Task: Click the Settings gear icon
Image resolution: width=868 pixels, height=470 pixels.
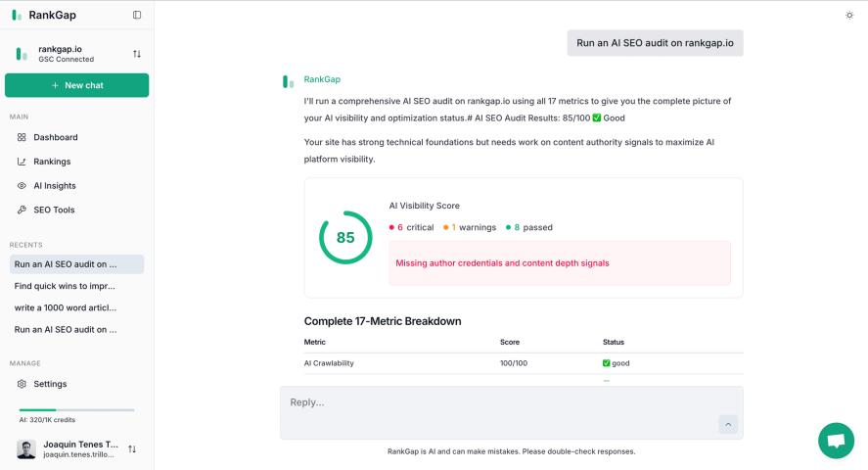Action: 22,384
